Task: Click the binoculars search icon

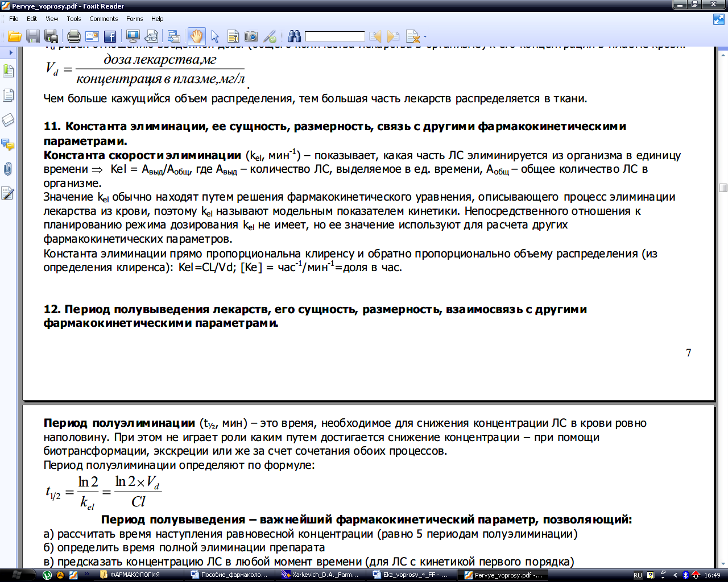Action: pos(294,36)
